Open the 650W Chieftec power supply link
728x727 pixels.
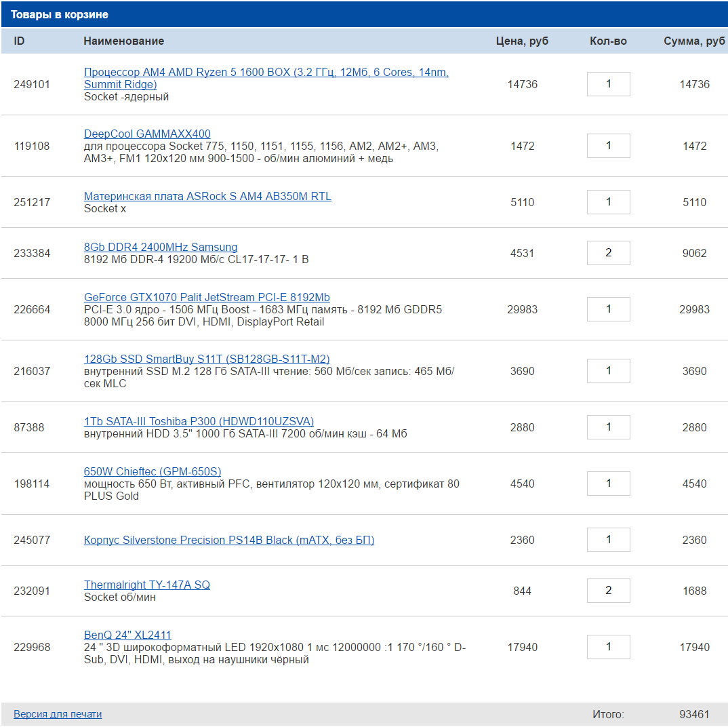point(153,472)
